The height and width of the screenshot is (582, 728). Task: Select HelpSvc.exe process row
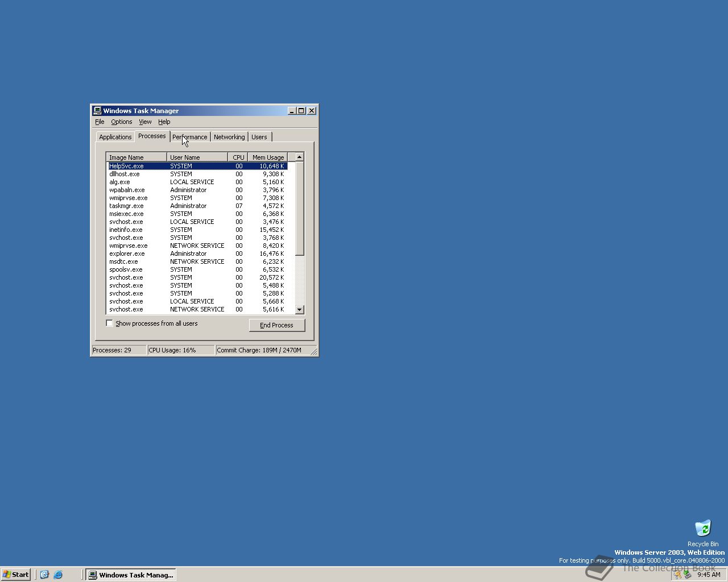[x=198, y=166]
